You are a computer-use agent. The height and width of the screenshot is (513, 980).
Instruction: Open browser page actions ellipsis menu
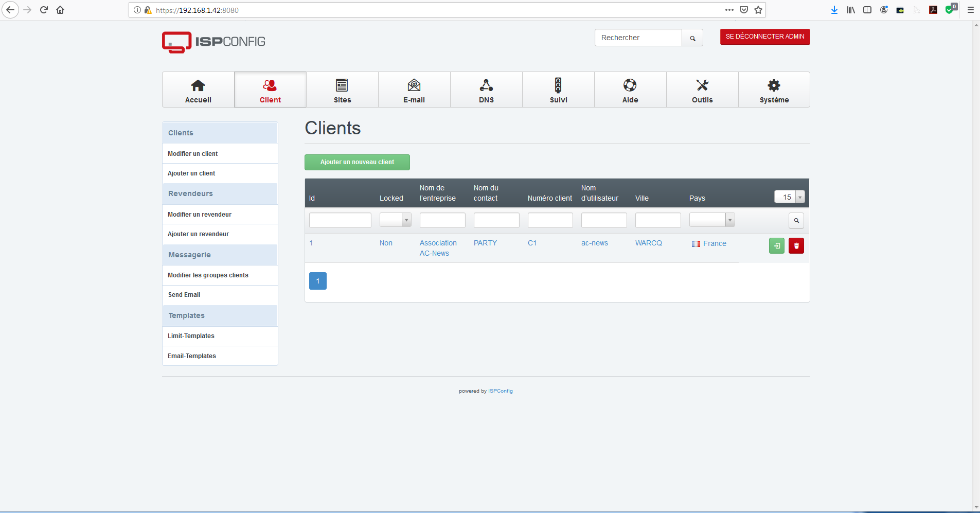click(729, 10)
